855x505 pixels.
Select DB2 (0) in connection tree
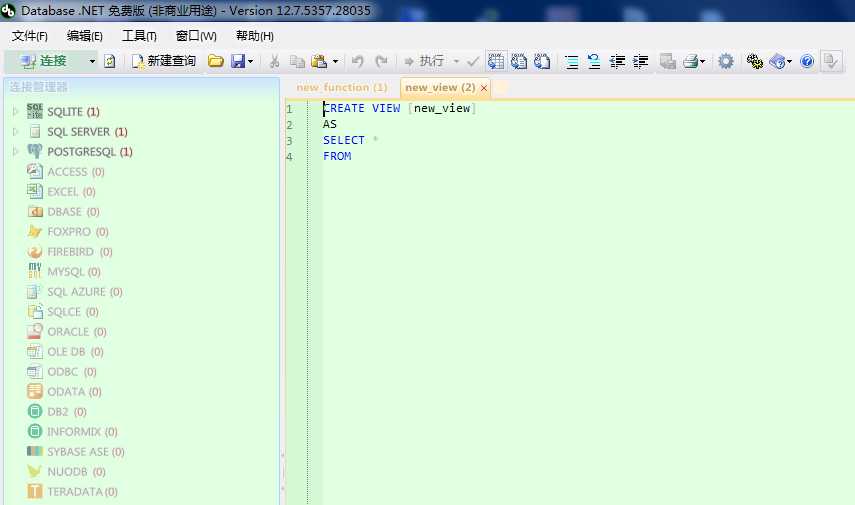(x=67, y=412)
